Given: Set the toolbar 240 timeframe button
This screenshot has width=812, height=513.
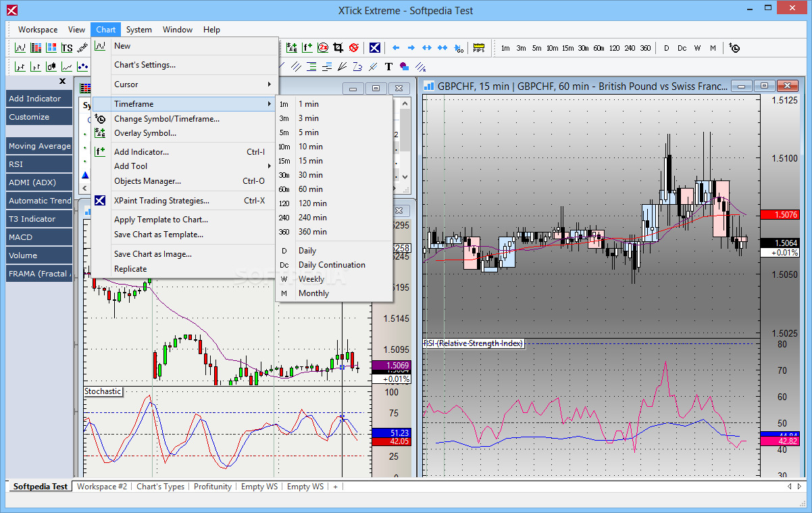Looking at the screenshot, I should click(x=630, y=48).
